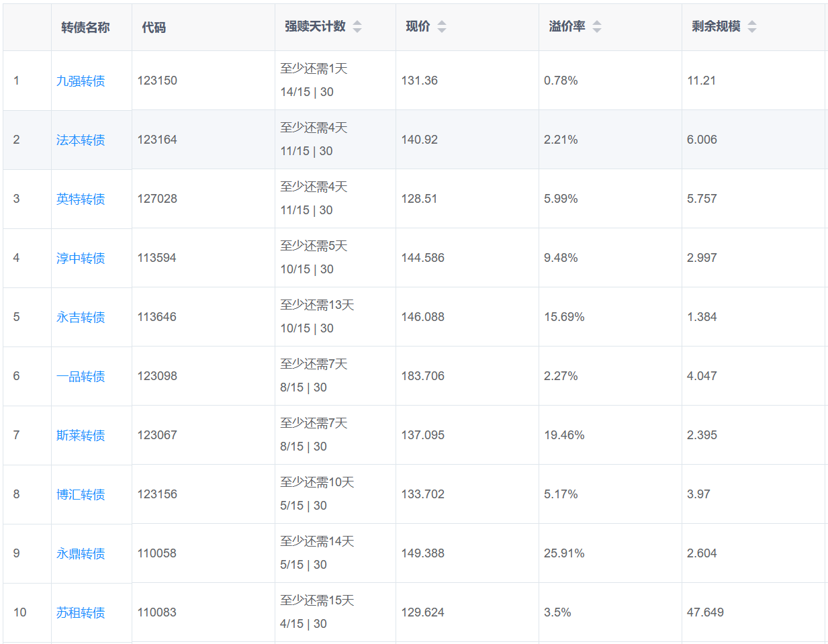828x644 pixels.
Task: View the 博汇转债 link
Action: [x=81, y=495]
